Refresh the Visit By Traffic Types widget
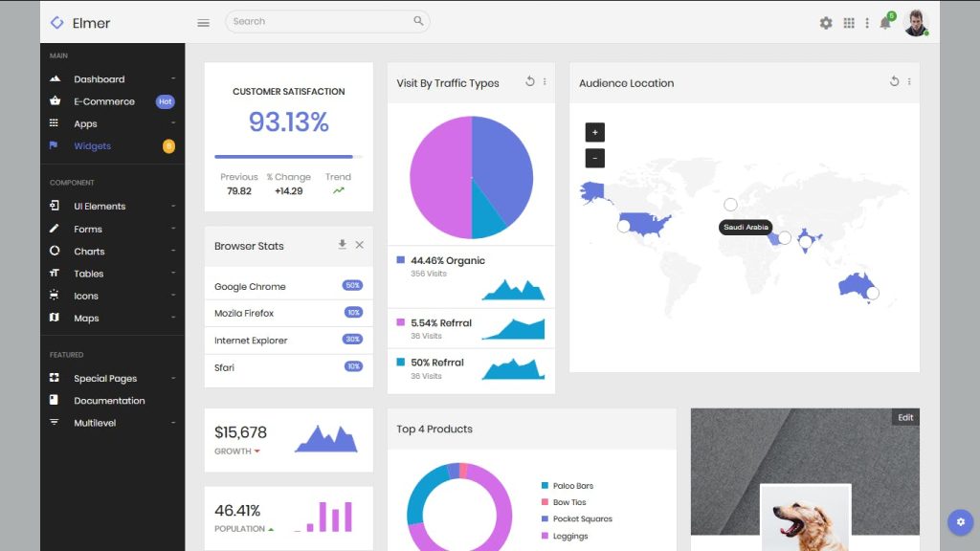This screenshot has height=551, width=980. [530, 82]
